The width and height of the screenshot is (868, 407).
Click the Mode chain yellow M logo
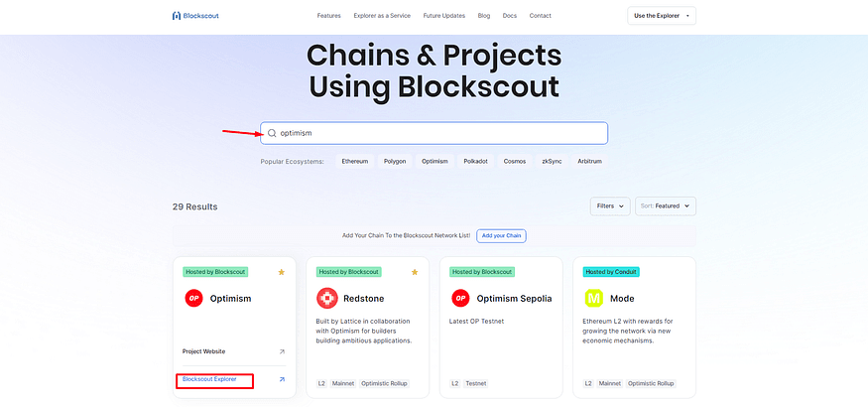[x=594, y=298]
